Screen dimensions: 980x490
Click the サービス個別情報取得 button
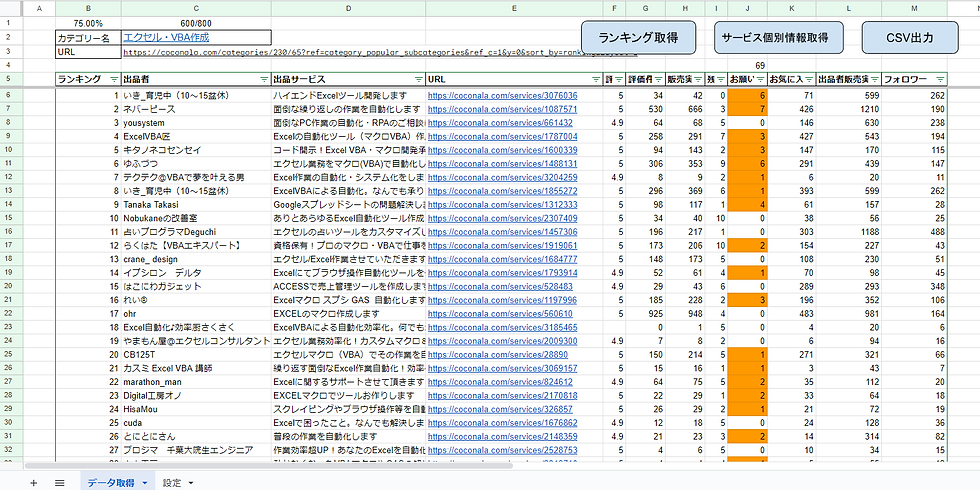[779, 38]
